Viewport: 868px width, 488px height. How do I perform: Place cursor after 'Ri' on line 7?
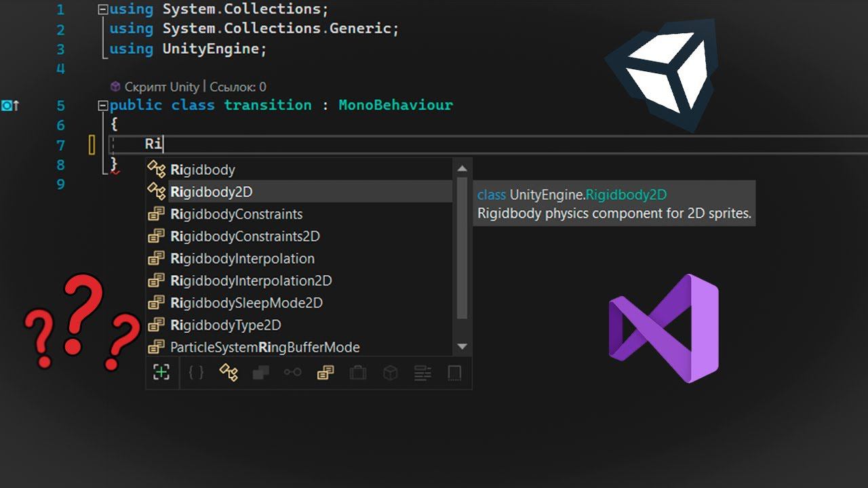point(163,144)
